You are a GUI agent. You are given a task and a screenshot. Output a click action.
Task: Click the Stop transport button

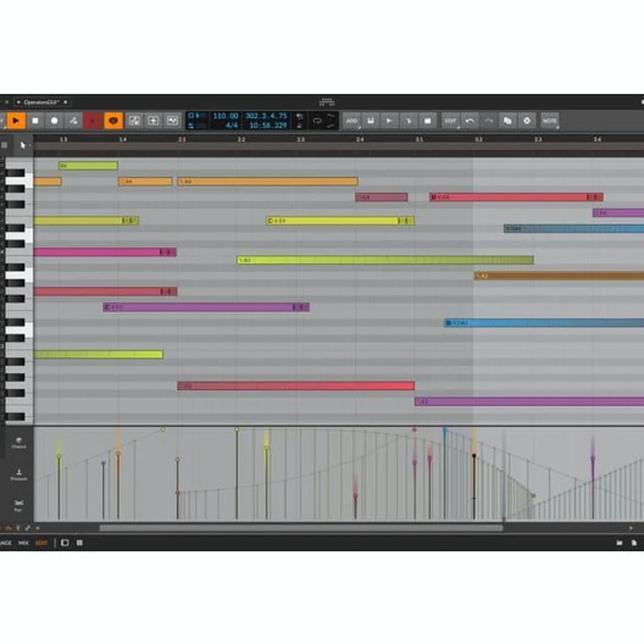[35, 121]
